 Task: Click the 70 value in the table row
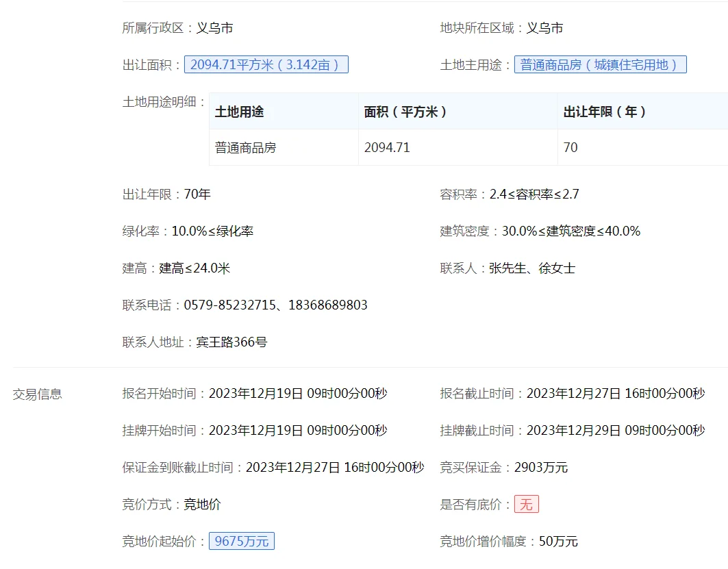[x=570, y=147]
